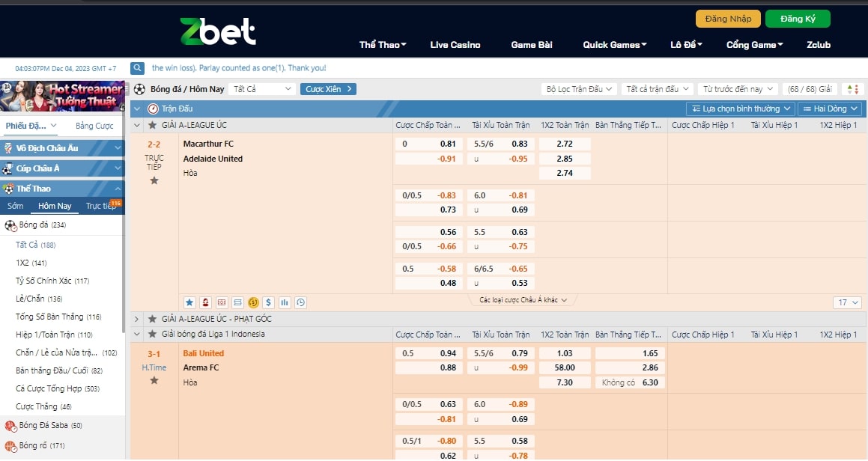Toggle favorite star for GIẢI A-LEAGUE ÚC
The width and height of the screenshot is (868, 461).
(x=152, y=125)
